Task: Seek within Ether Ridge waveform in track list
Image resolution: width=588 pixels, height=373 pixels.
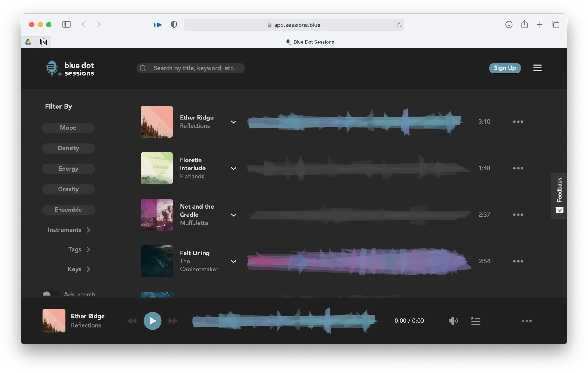Action: pyautogui.click(x=356, y=122)
